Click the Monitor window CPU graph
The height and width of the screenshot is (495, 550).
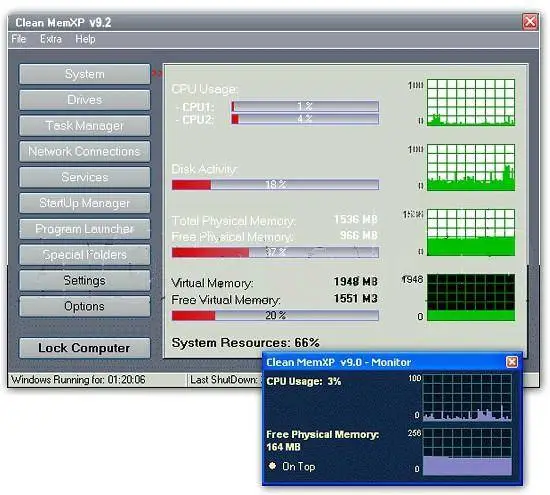(467, 397)
